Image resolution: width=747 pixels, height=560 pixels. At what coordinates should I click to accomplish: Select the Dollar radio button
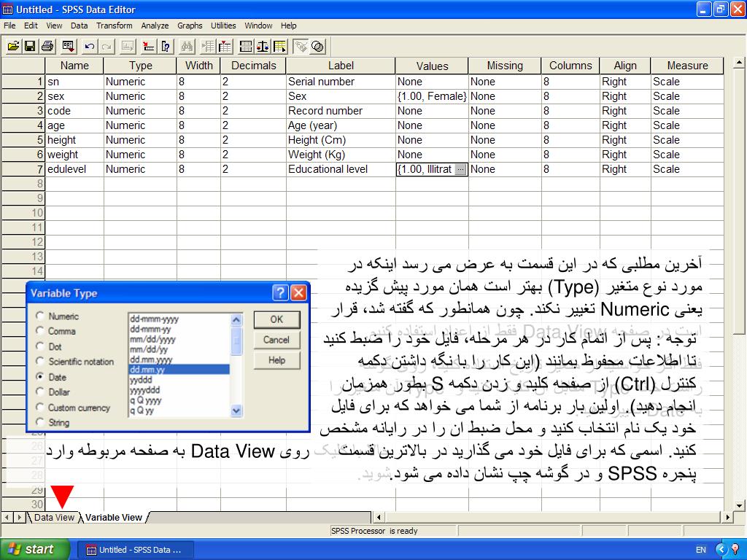coord(40,392)
